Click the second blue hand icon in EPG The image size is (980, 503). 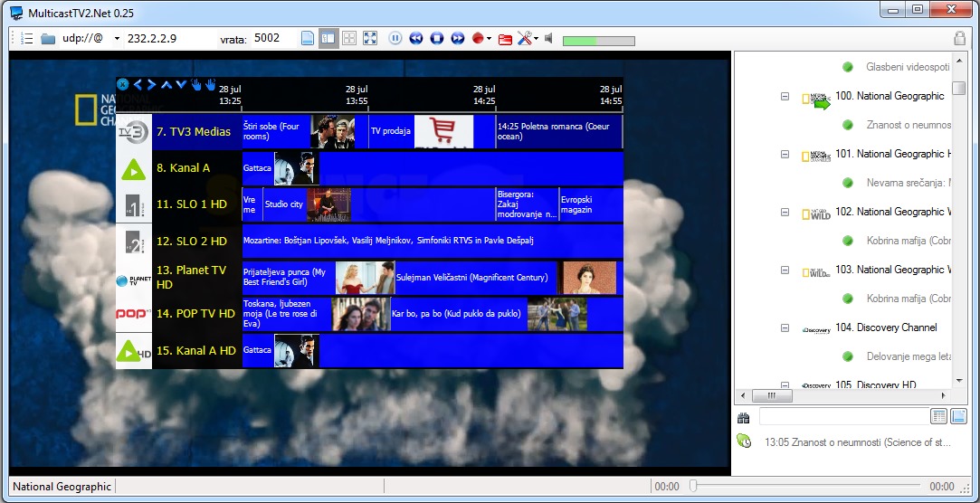(x=210, y=84)
